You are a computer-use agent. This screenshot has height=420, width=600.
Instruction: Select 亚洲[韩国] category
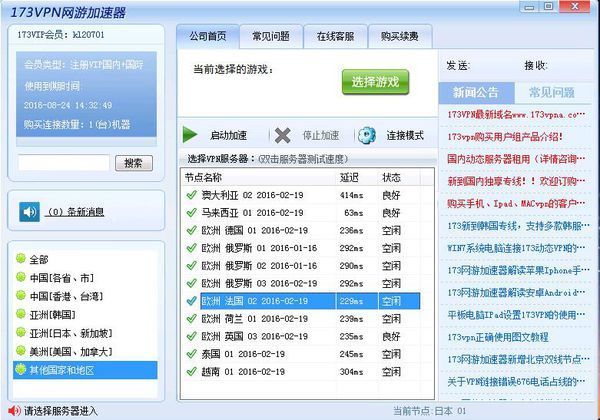pyautogui.click(x=52, y=315)
